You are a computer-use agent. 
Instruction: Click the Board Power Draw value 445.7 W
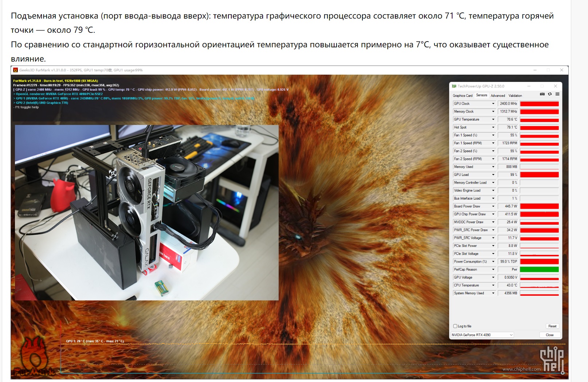pyautogui.click(x=508, y=206)
